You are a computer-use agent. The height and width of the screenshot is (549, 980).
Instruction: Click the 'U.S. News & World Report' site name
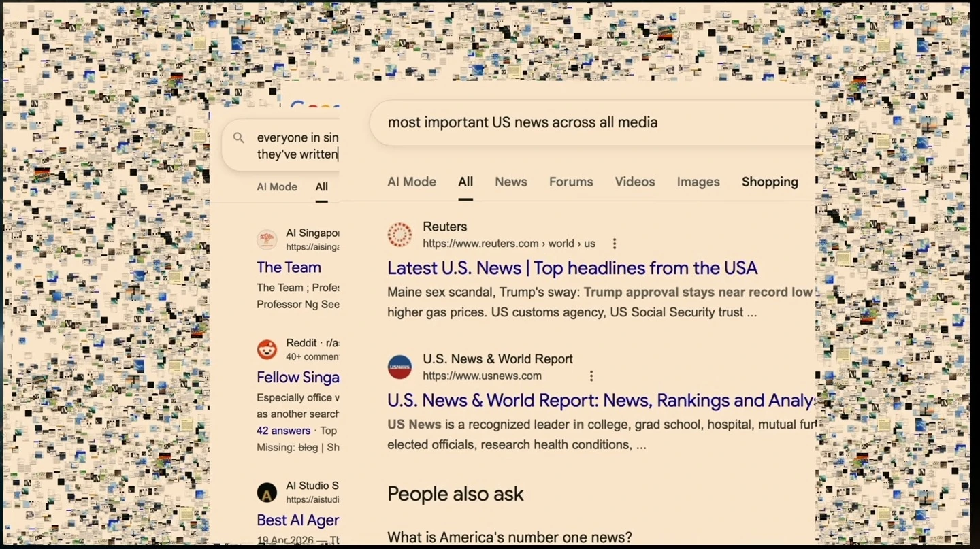[x=497, y=359]
